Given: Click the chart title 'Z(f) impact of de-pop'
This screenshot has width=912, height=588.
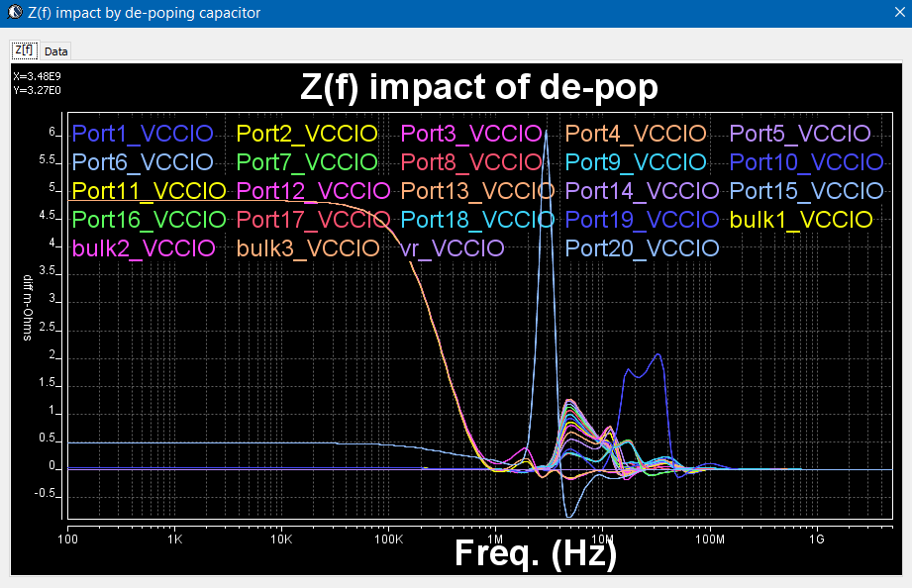Looking at the screenshot, I should (479, 88).
